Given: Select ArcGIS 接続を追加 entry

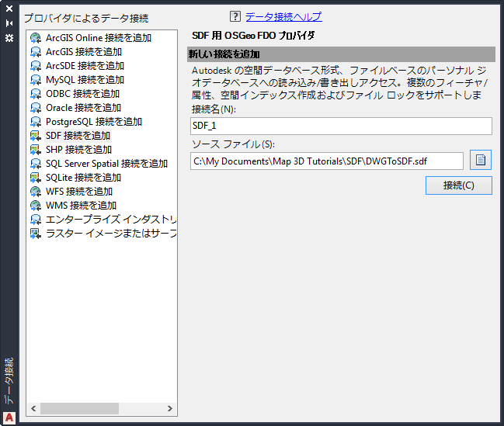Looking at the screenshot, I should 84,52.
